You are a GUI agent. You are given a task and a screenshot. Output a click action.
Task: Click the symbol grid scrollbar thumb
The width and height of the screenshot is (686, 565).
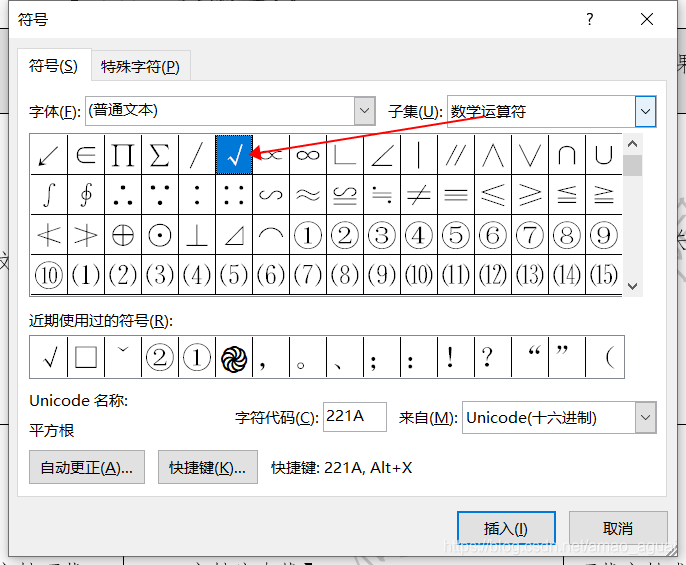(x=632, y=165)
